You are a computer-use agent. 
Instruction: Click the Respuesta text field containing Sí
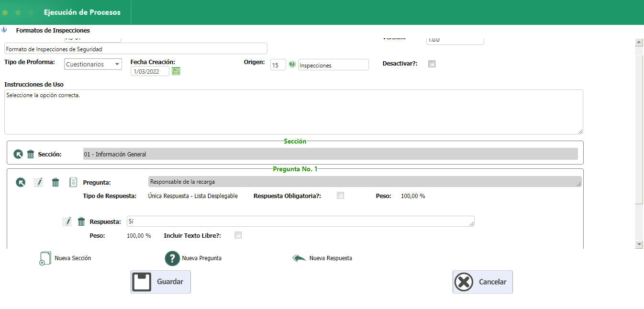tap(300, 221)
